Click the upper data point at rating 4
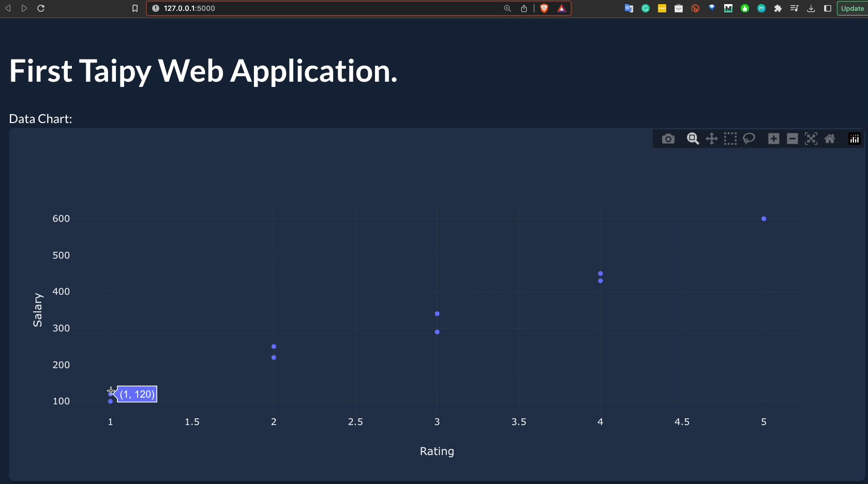 point(600,274)
